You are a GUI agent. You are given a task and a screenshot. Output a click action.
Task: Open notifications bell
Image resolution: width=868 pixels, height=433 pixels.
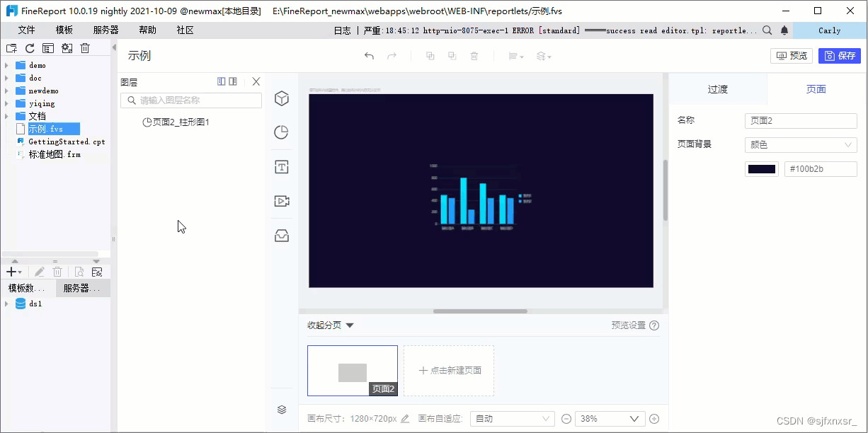784,30
